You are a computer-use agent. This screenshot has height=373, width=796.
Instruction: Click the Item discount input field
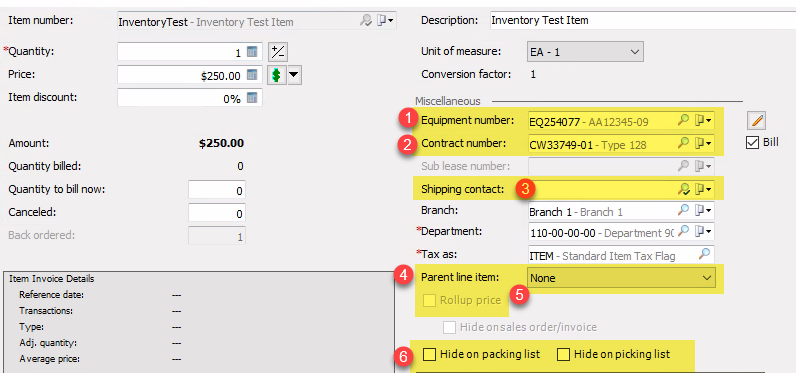tap(190, 98)
